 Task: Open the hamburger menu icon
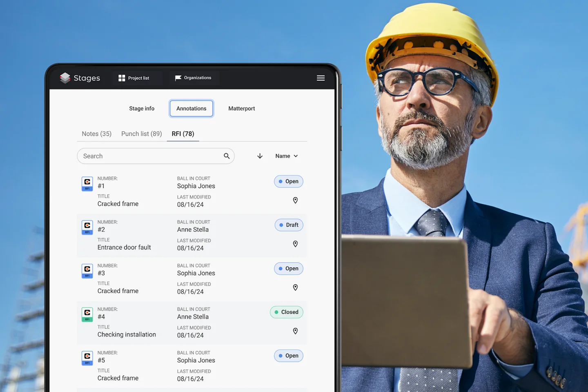321,78
